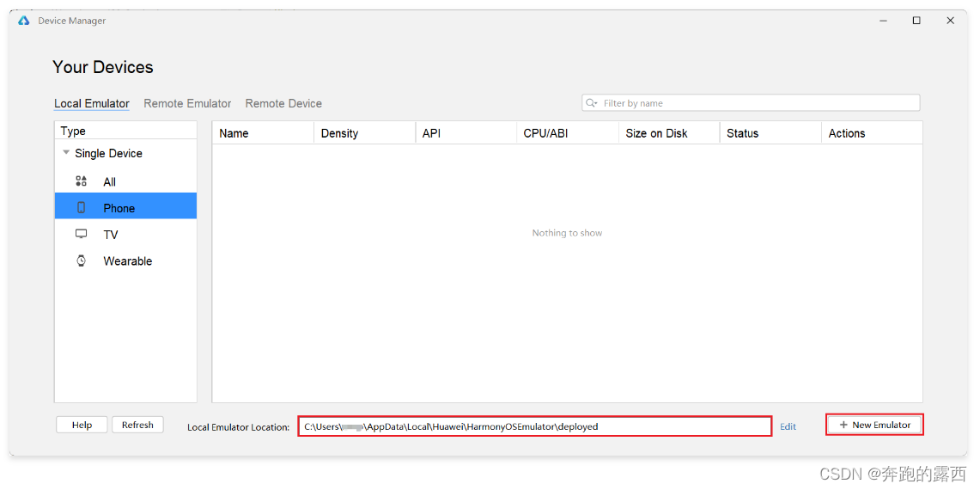Click the Phone device icon

coord(81,208)
